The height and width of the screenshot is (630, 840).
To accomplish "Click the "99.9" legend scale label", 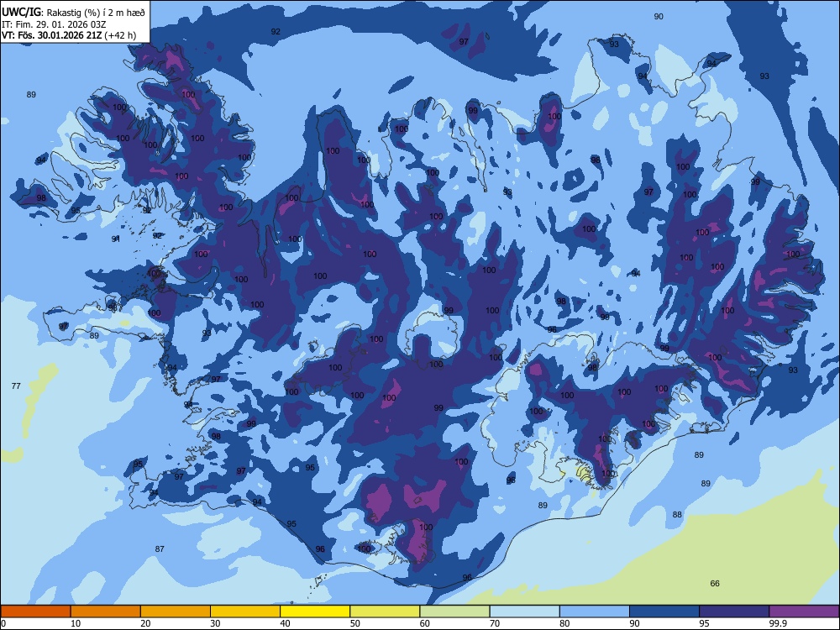I will (777, 623).
